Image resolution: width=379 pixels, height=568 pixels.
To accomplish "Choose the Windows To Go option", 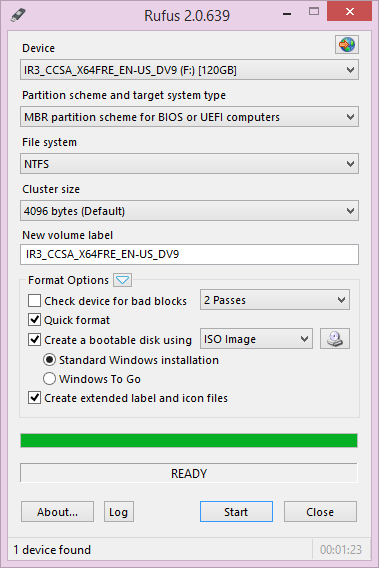I will 49,379.
